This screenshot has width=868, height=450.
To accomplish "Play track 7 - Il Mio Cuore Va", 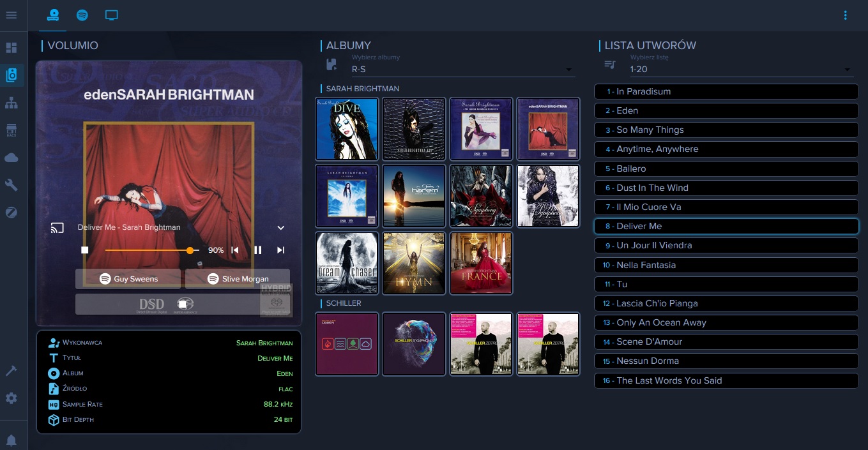I will pyautogui.click(x=726, y=207).
